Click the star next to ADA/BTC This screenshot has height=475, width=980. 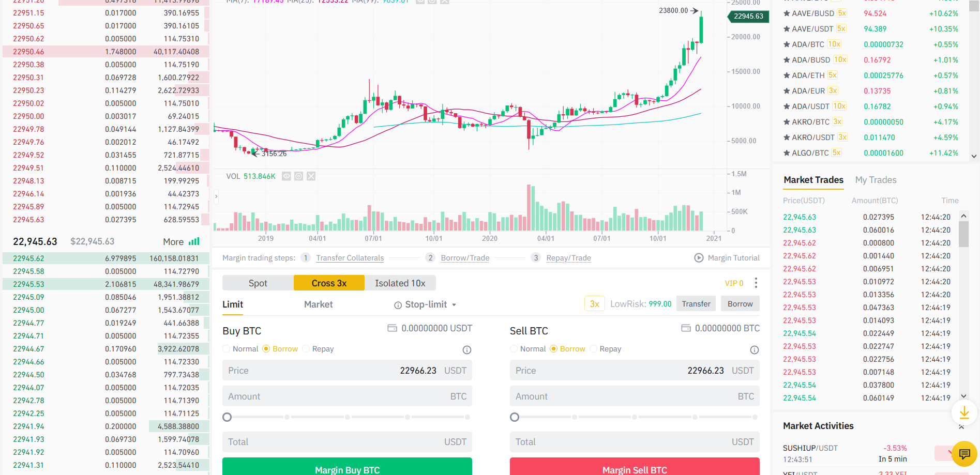click(787, 44)
